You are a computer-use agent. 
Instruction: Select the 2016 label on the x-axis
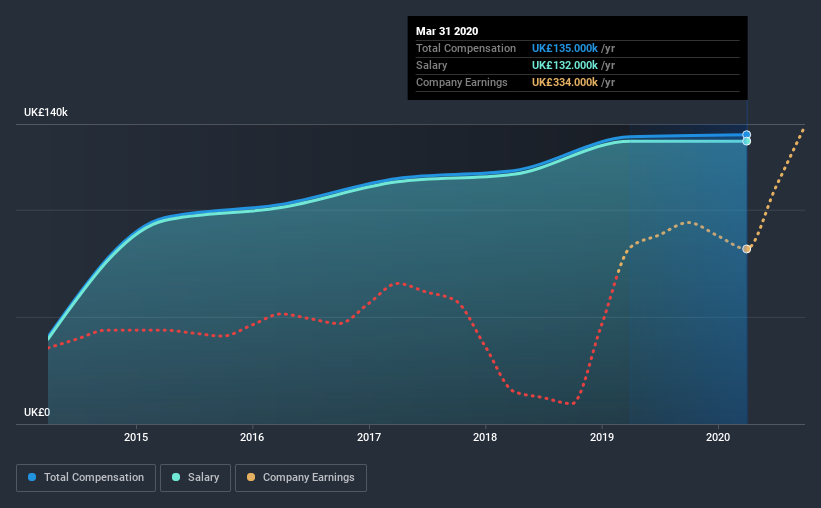252,437
